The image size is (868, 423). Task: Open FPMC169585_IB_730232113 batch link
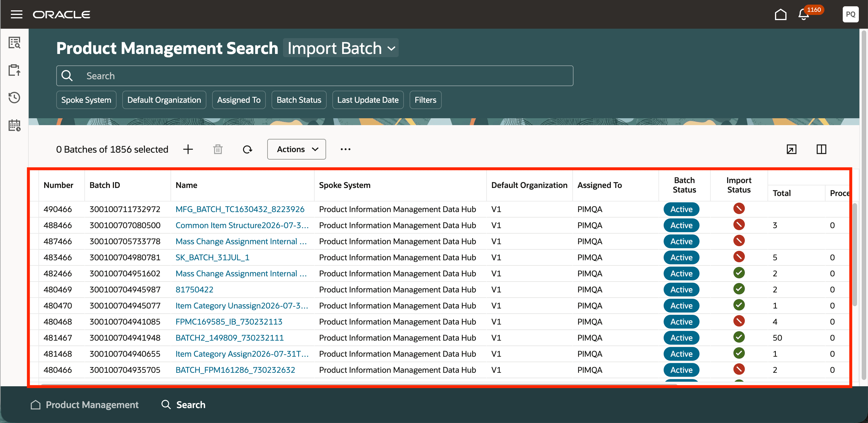[x=229, y=322]
